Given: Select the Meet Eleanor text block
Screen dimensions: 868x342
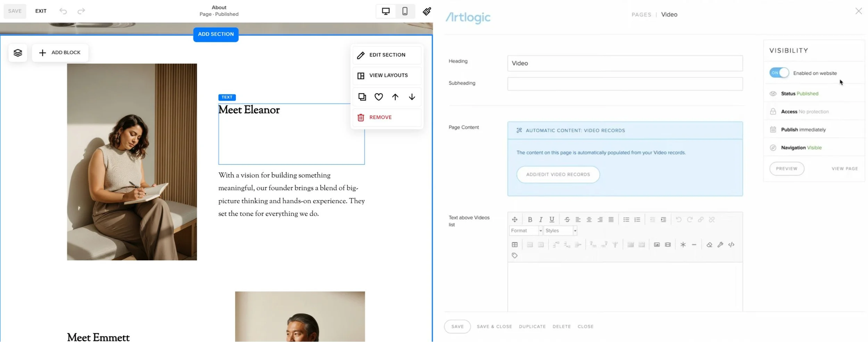Looking at the screenshot, I should pyautogui.click(x=291, y=134).
